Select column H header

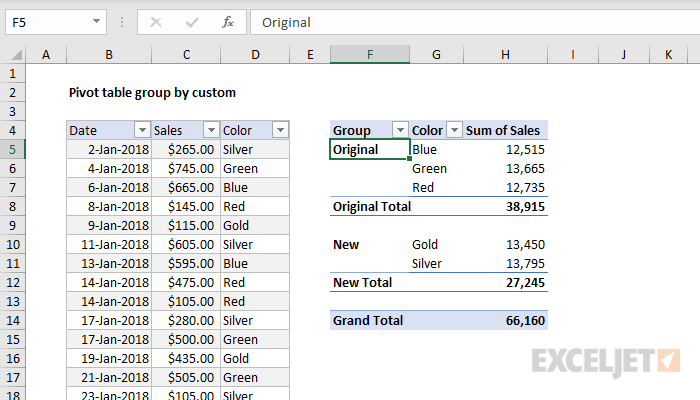click(505, 54)
